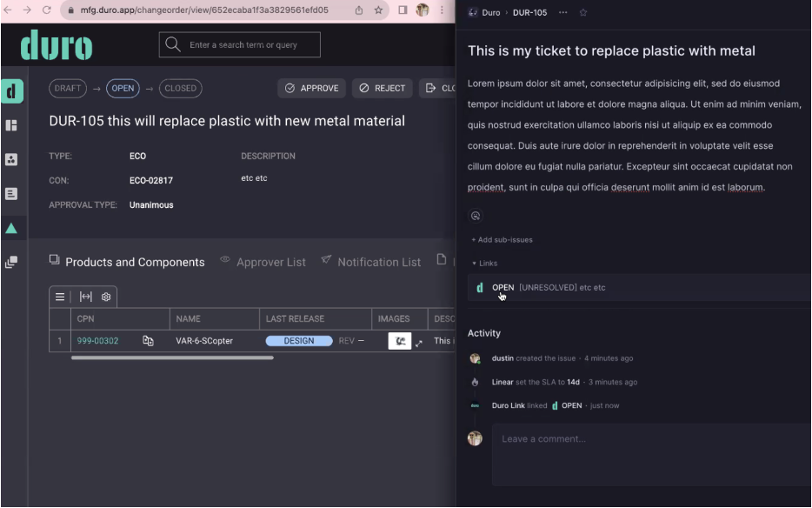Click the component image thumbnail in the table
Image resolution: width=812 pixels, height=508 pixels.
pos(399,341)
